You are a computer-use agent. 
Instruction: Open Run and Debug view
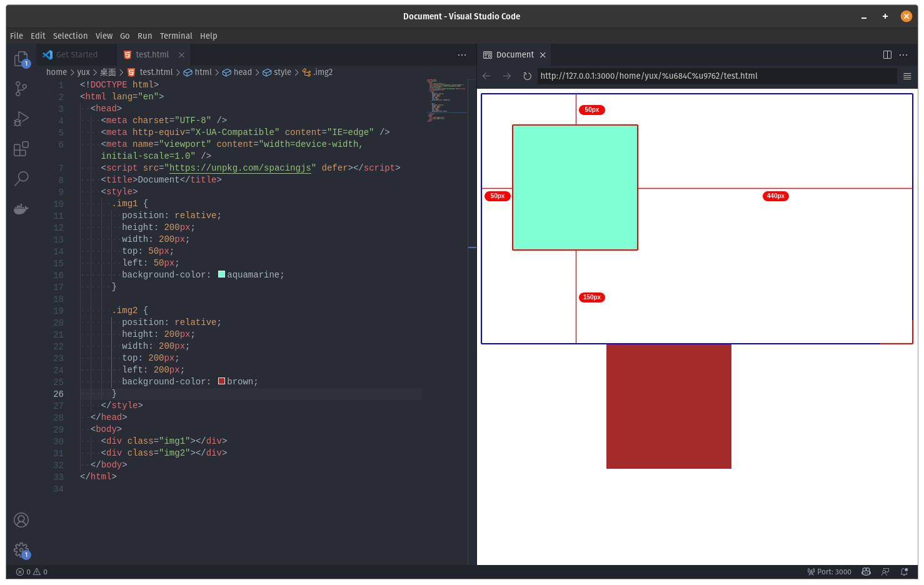coord(21,119)
